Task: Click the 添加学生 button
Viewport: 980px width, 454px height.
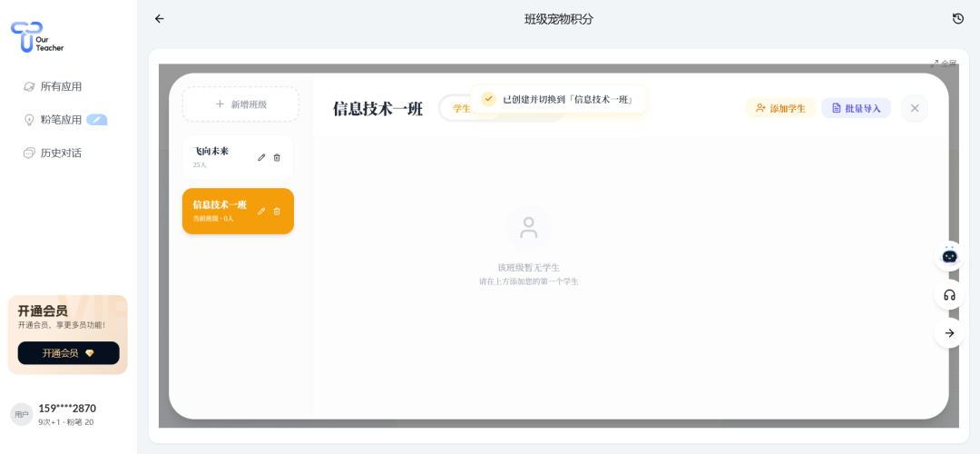Action: pos(780,108)
